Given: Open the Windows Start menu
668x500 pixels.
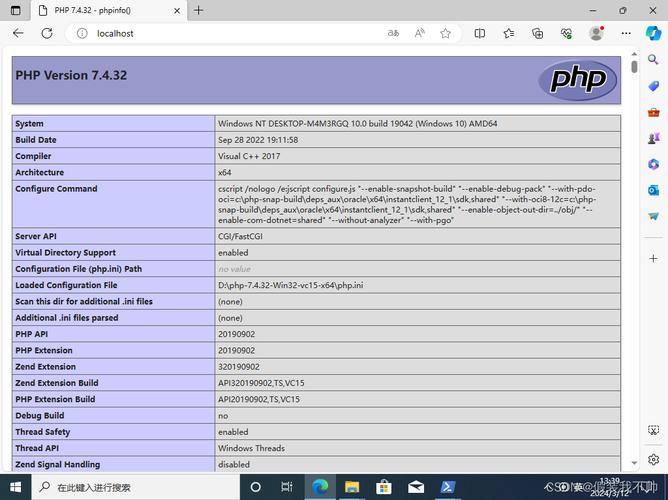Looking at the screenshot, I should pos(15,487).
